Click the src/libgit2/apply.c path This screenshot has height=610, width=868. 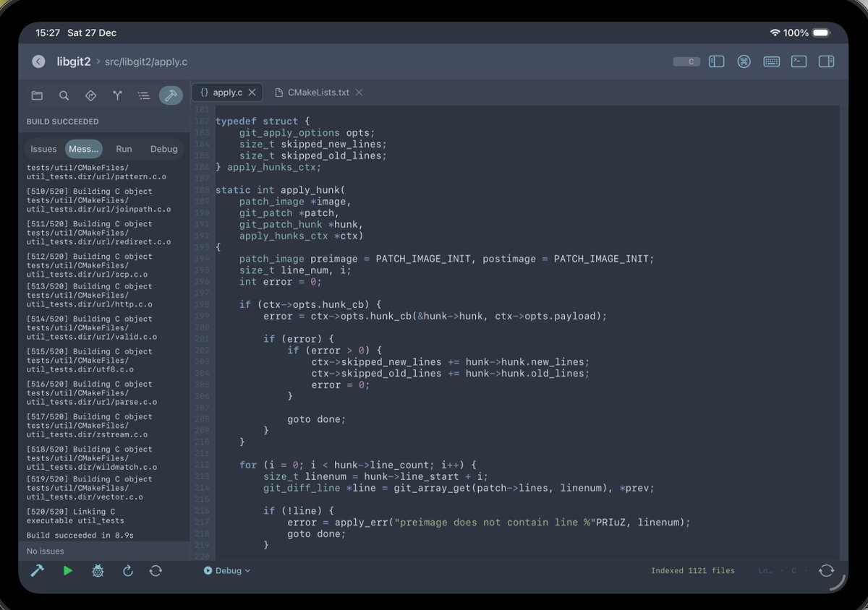coord(145,62)
